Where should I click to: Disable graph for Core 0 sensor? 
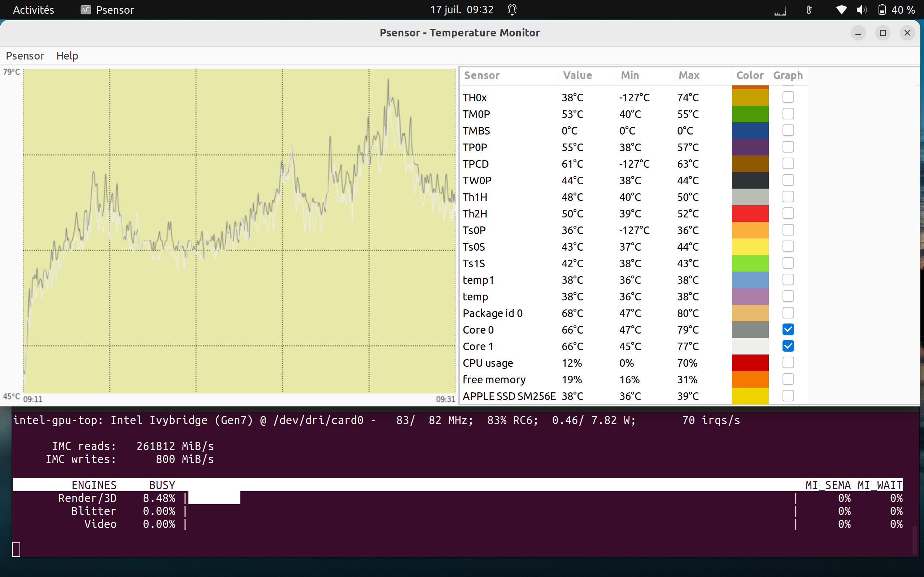[788, 329]
